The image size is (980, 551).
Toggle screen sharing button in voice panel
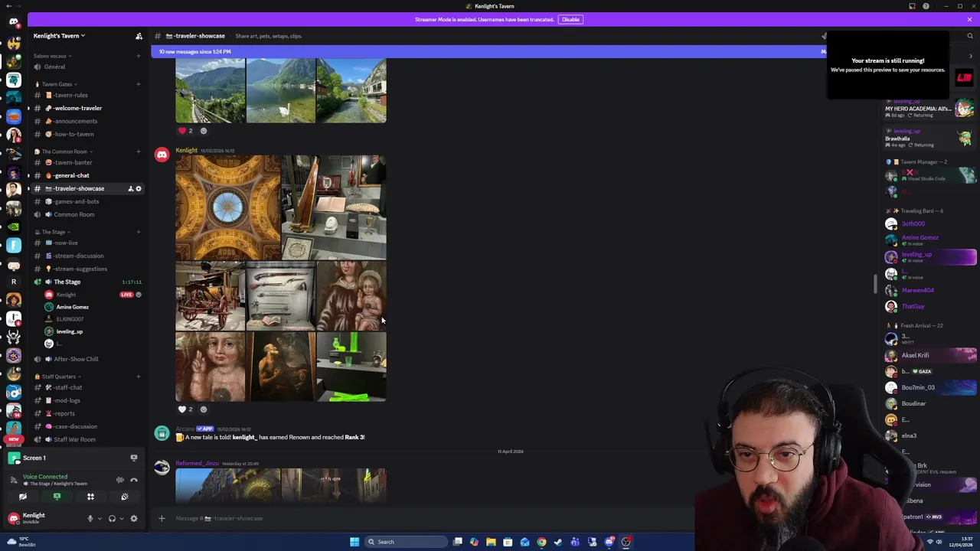tap(57, 497)
